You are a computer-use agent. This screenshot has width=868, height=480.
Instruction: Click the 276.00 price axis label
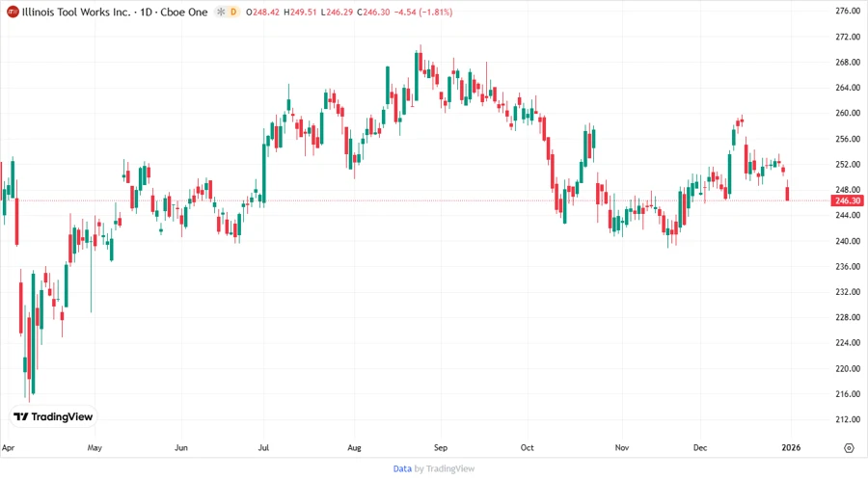tap(848, 11)
